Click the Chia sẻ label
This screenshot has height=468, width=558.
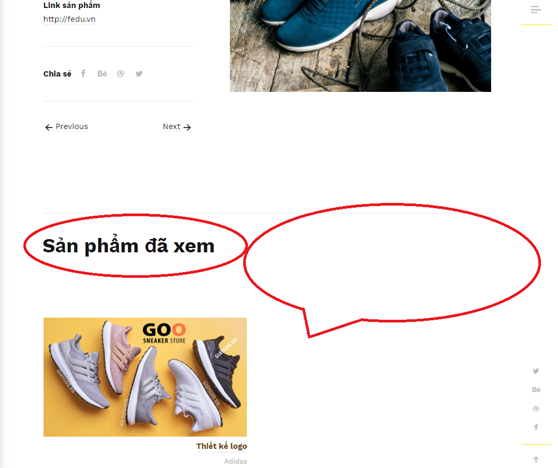click(x=57, y=74)
